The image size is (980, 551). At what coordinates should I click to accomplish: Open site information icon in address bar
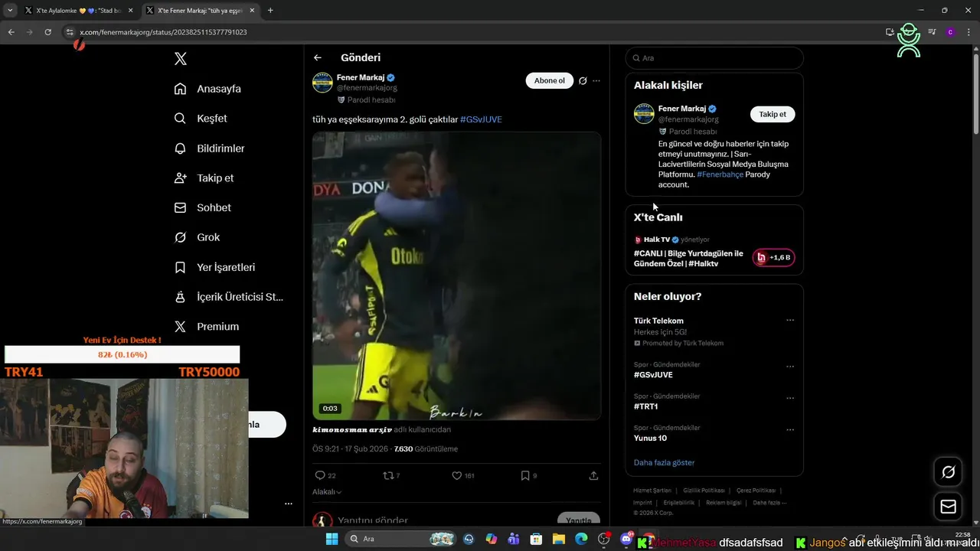(x=69, y=32)
